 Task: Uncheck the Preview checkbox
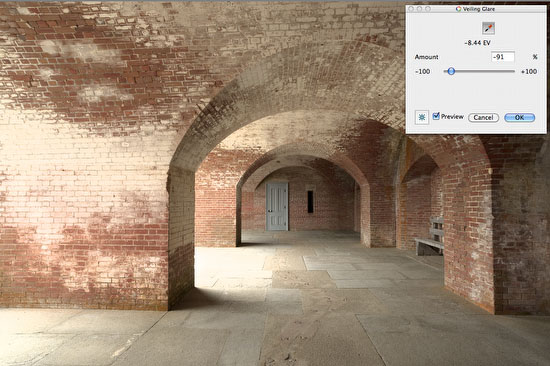436,116
